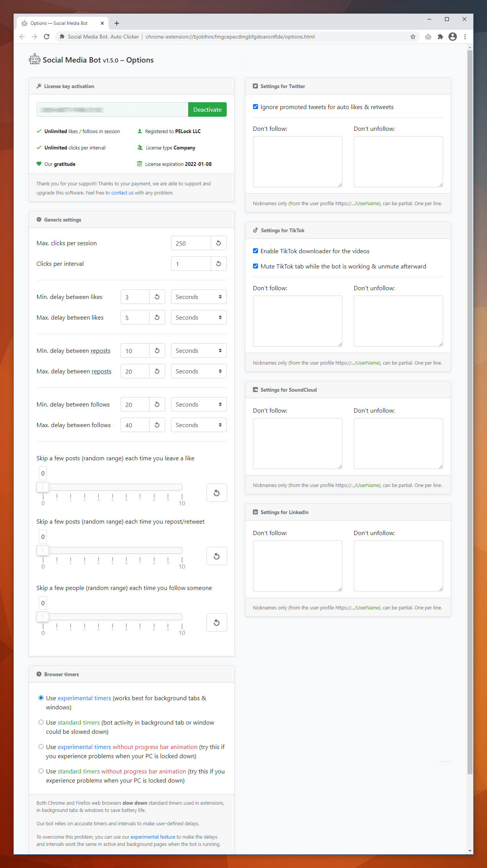Select the standard timers radio option
The image size is (487, 868).
[41, 722]
